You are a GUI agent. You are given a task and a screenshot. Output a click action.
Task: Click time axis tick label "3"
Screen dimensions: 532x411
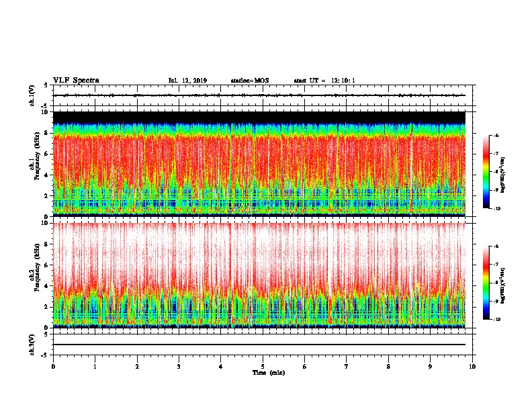point(179,367)
